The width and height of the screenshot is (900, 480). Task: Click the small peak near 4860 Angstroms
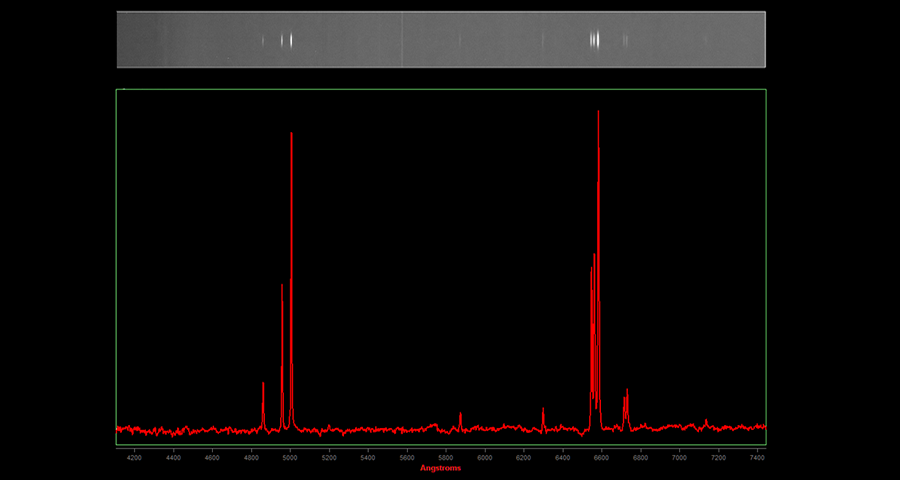263,385
